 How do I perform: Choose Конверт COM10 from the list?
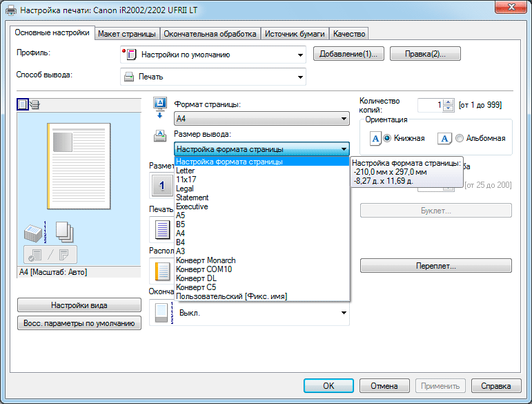coord(262,269)
